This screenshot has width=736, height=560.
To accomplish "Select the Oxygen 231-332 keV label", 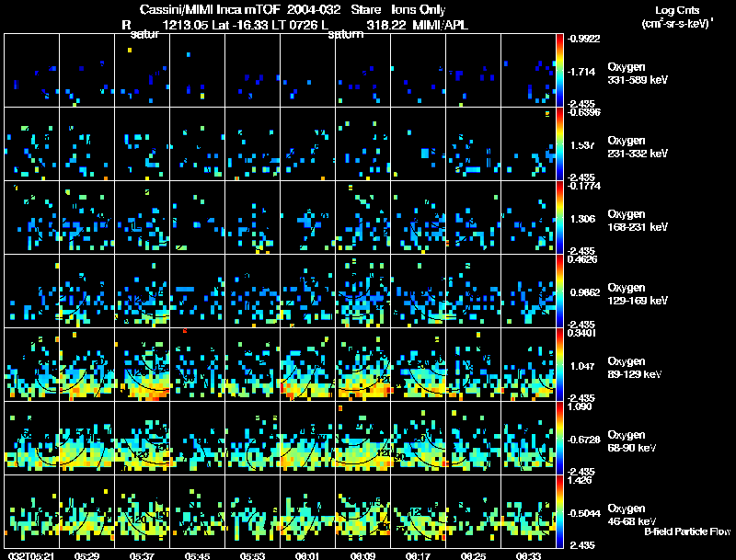I will coord(638,147).
